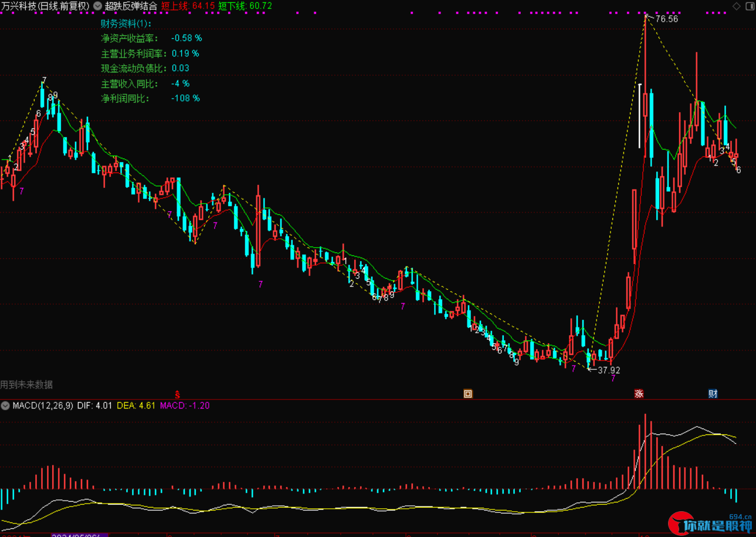Click the 0.19 % value
This screenshot has width=756, height=537.
(x=185, y=53)
